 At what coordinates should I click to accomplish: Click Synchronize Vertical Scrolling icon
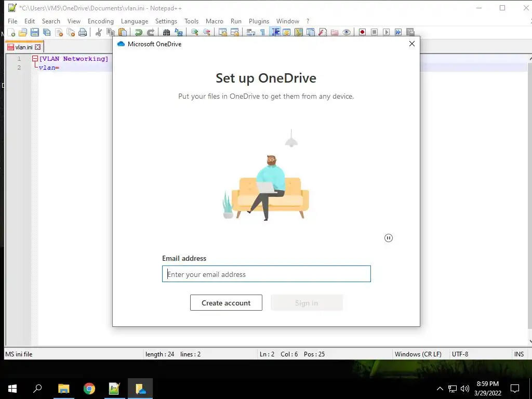(x=222, y=32)
